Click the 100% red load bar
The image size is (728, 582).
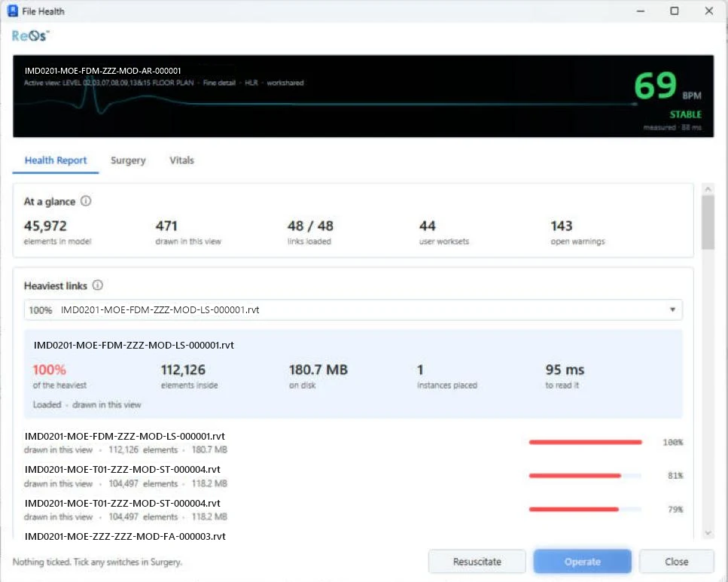[586, 442]
